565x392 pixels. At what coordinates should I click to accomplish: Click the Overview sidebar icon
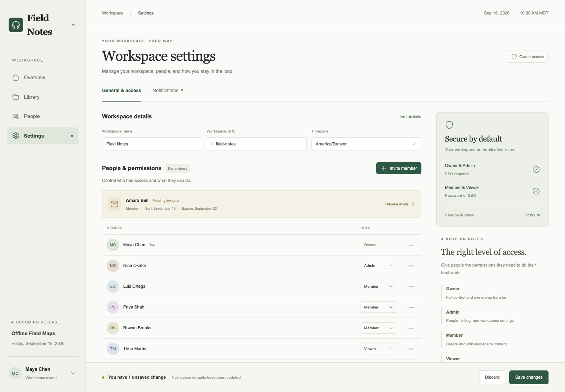pyautogui.click(x=16, y=78)
